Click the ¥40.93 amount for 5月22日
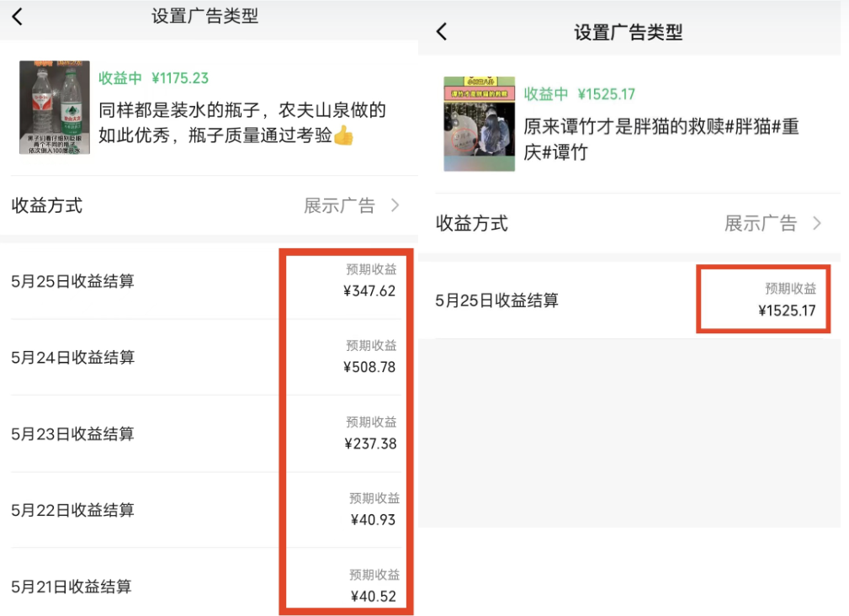The image size is (849, 616). (x=374, y=519)
